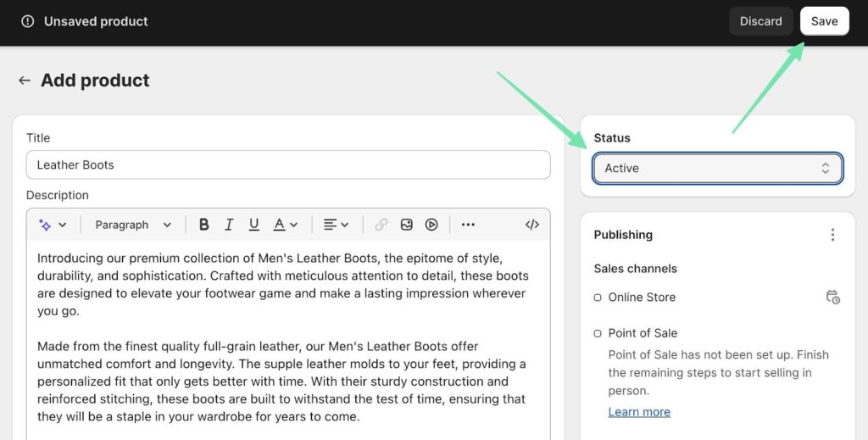Open the text alignment dropdown
Screen dimensions: 868x440
tap(337, 225)
